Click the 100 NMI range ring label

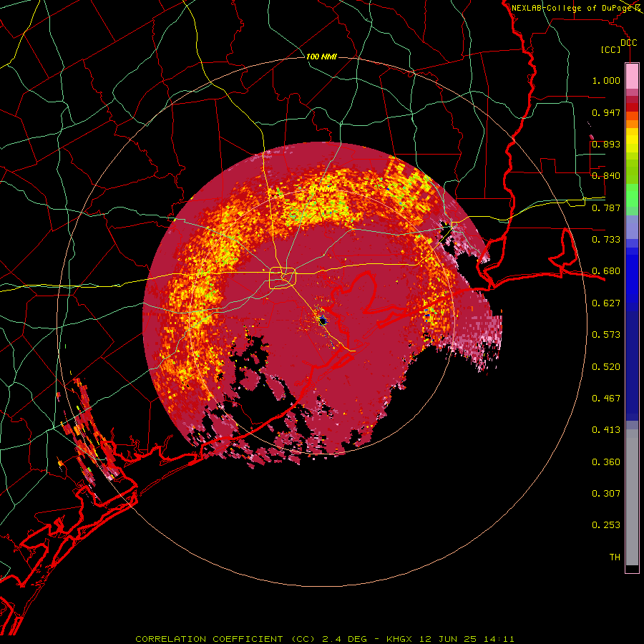coord(321,57)
